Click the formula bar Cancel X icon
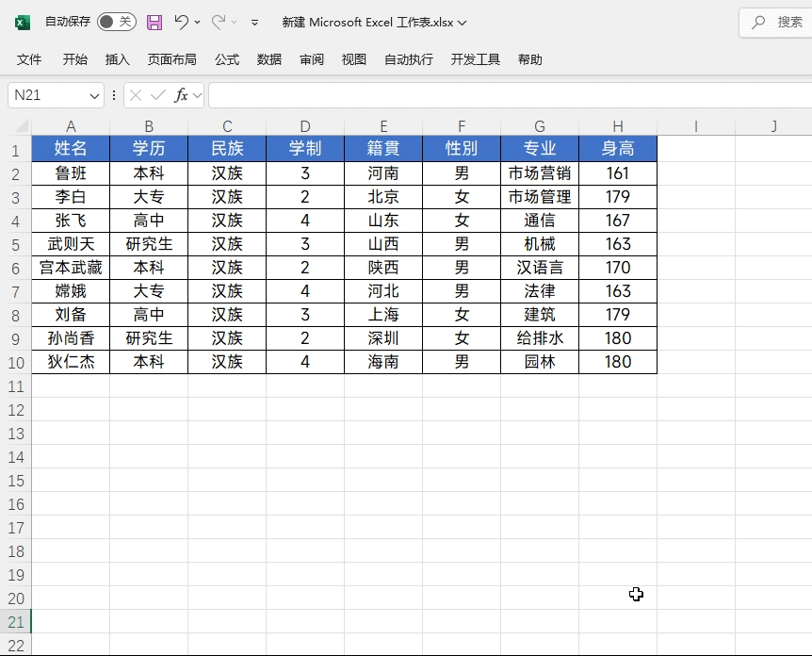812x656 pixels. click(x=136, y=95)
